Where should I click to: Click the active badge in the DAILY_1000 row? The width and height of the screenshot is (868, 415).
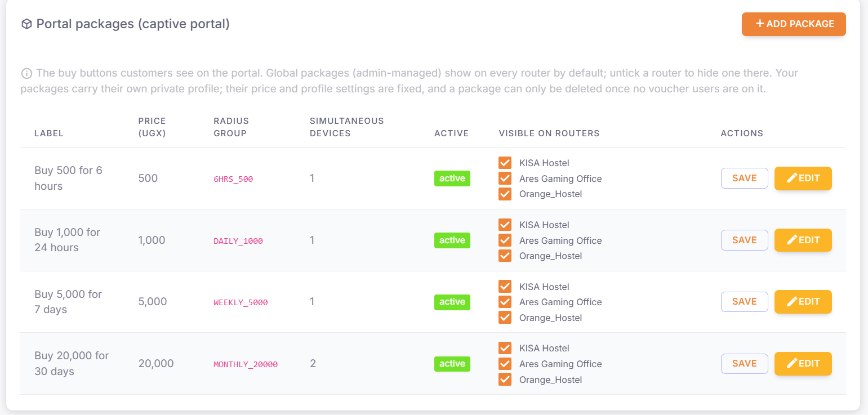coord(452,240)
